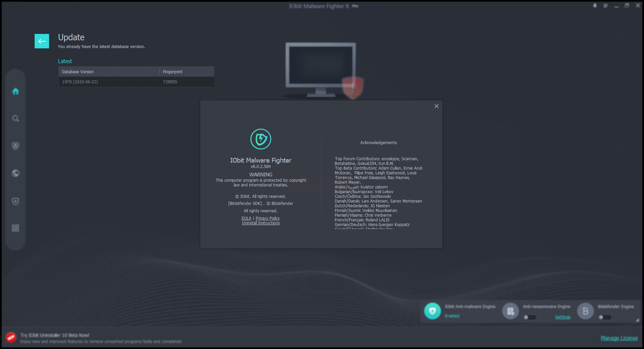Click the 'Enabled' status text
Viewport: 644px width, 349px height.
(x=452, y=316)
